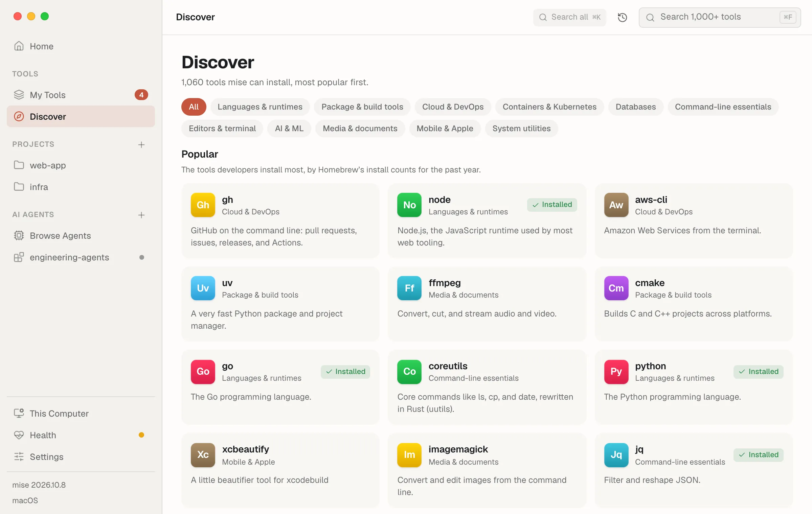Click jq's Installed badge
This screenshot has width=812, height=514.
click(x=759, y=455)
